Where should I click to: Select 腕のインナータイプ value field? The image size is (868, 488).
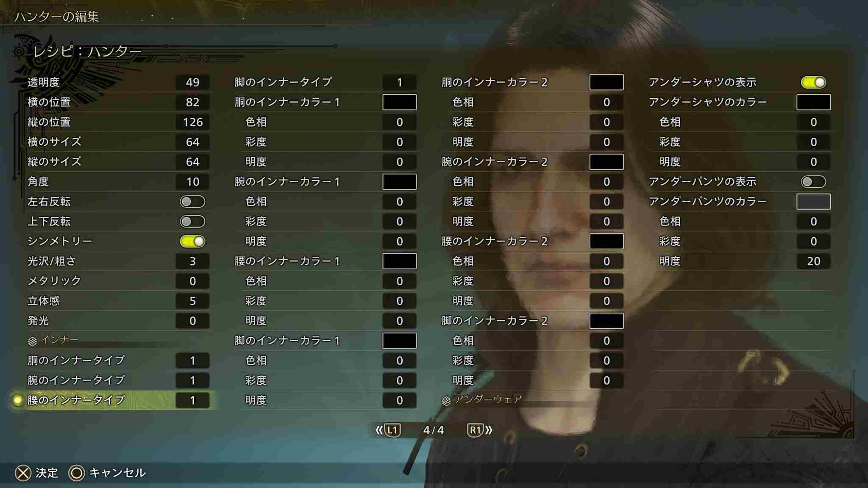192,380
